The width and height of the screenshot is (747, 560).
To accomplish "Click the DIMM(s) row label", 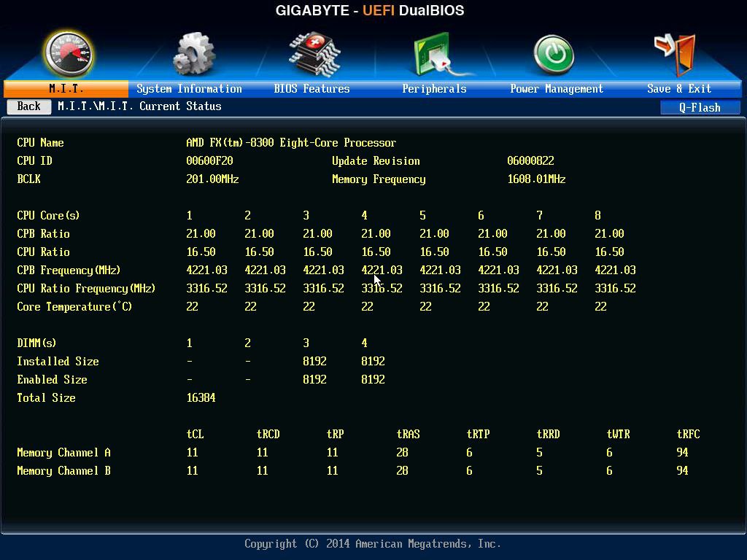I will (x=36, y=343).
